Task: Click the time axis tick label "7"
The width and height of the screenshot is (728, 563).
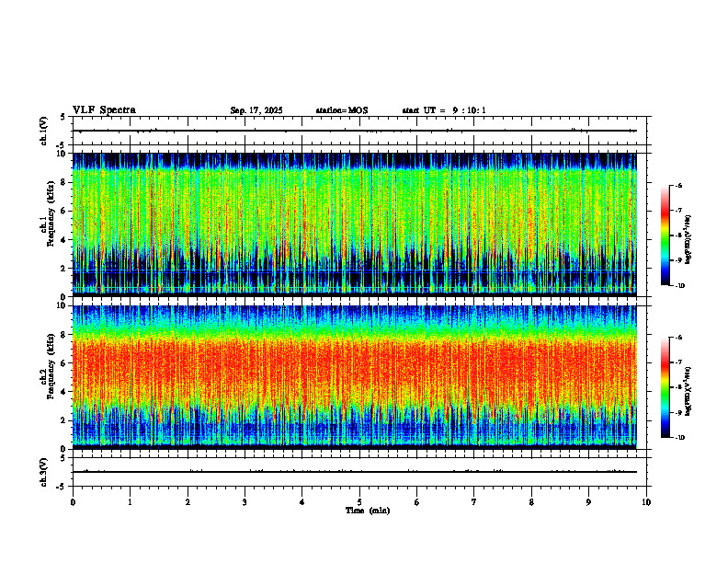Action: click(474, 502)
